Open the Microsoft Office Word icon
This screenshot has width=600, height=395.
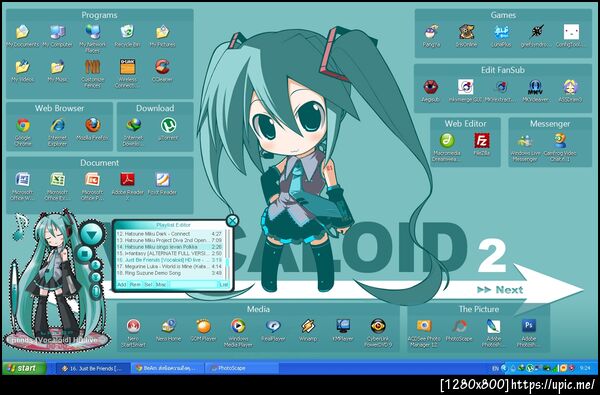click(x=23, y=180)
